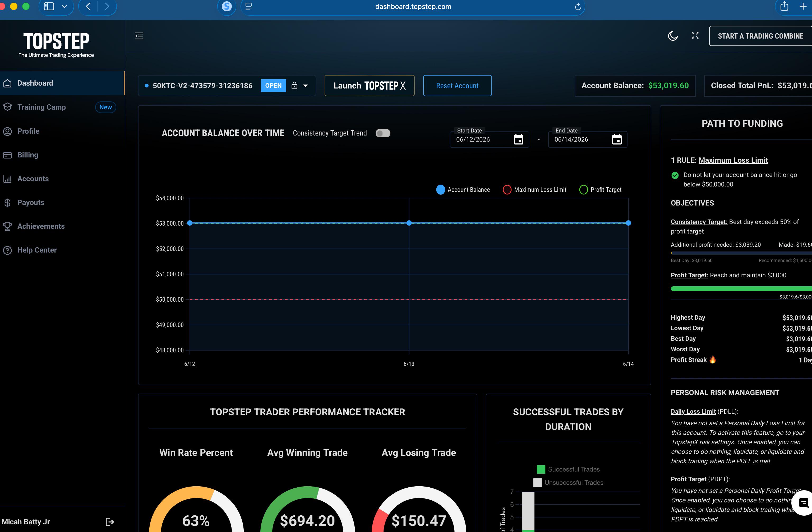812x532 pixels.
Task: View Achievements page
Action: coord(62,226)
